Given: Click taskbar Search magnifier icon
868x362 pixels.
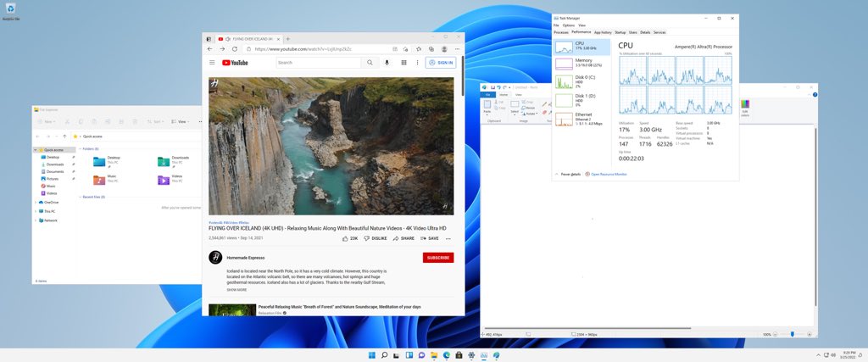Looking at the screenshot, I should point(384,355).
